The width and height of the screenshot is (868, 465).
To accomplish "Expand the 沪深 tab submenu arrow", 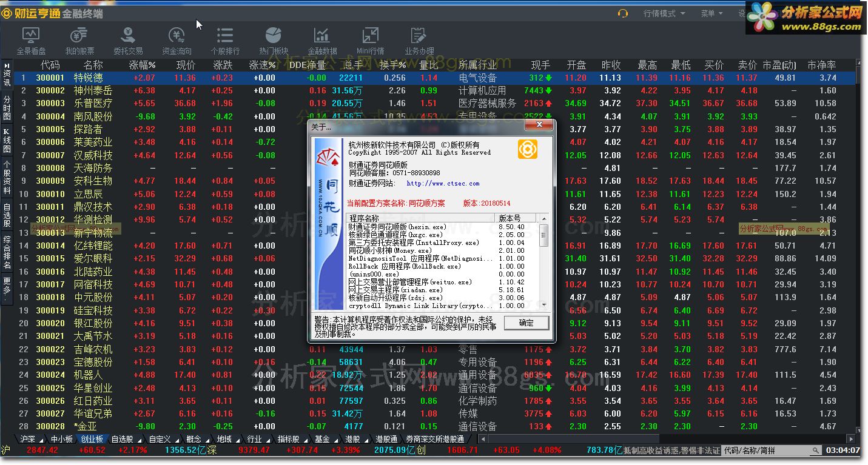I will point(40,440).
